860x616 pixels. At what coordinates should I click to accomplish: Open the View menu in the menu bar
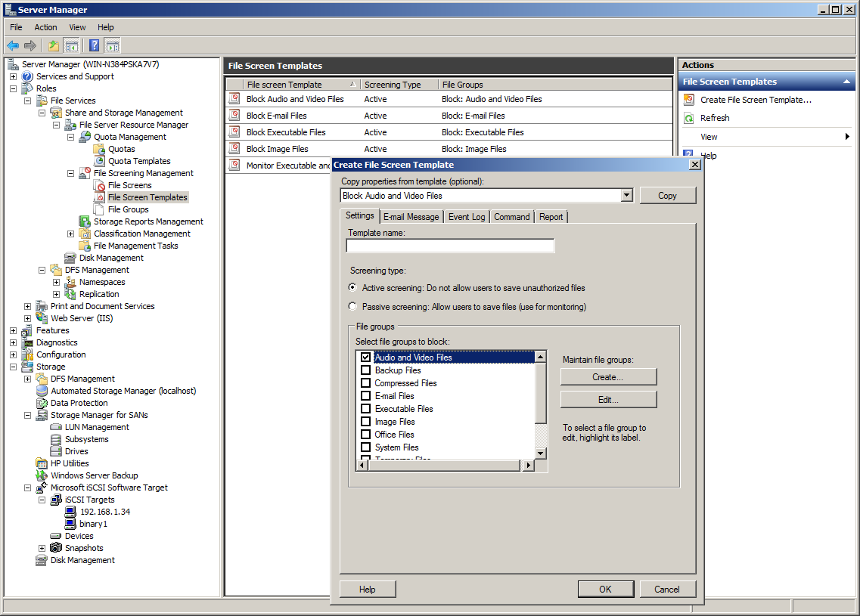pyautogui.click(x=77, y=27)
